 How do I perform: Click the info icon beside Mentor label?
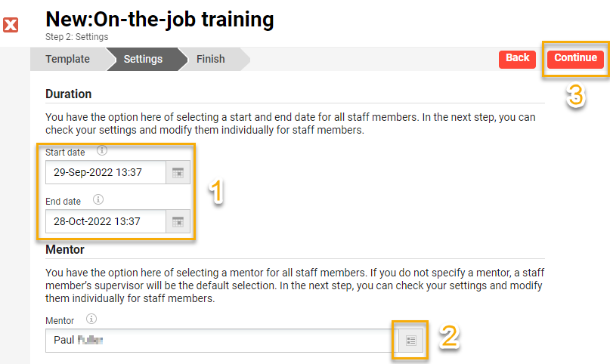(x=91, y=319)
